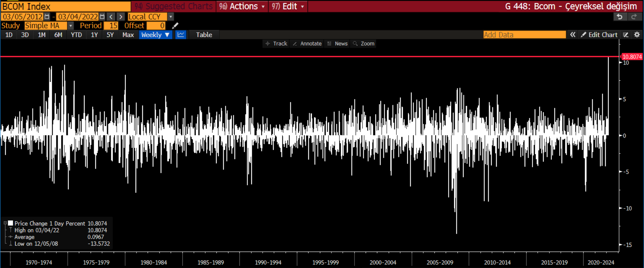Image resolution: width=644 pixels, height=268 pixels.
Task: Click the start date field 03/05/2012
Action: click(x=22, y=16)
